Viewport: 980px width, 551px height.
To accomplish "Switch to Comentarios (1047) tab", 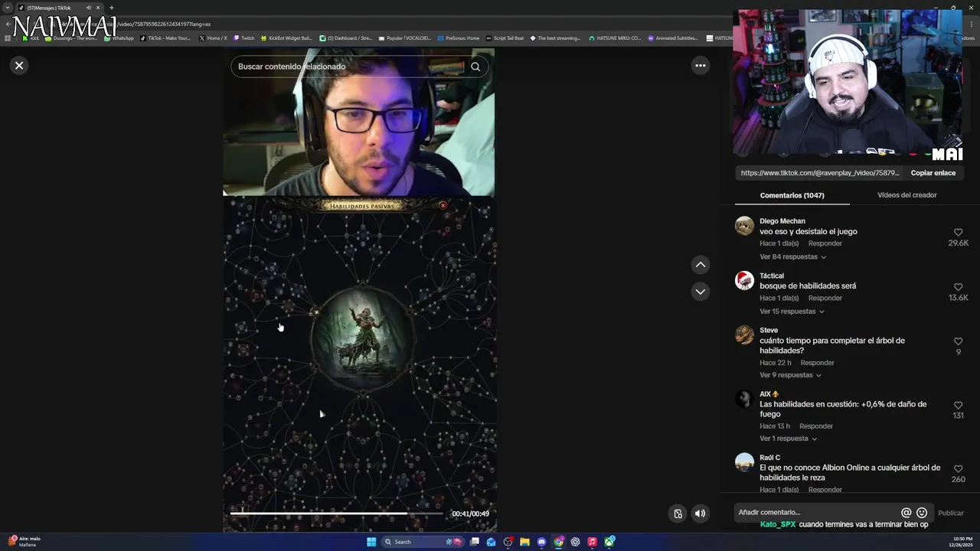I will [792, 195].
